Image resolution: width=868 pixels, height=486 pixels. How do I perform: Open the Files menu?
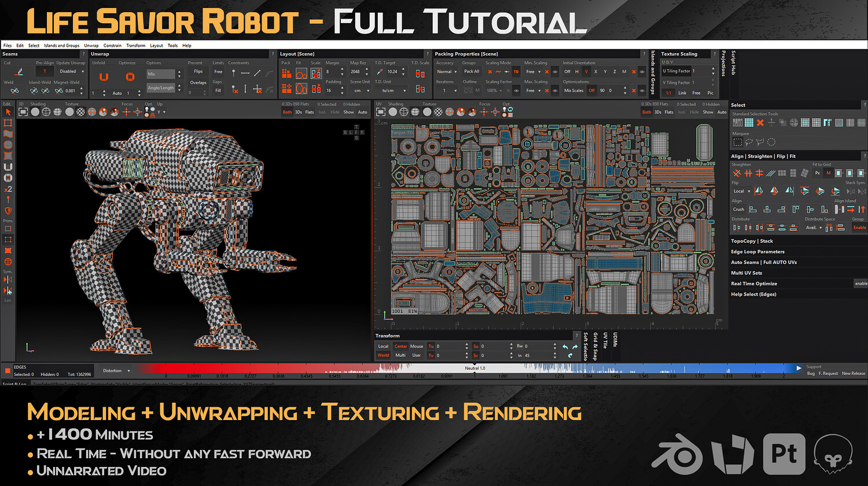(8, 45)
